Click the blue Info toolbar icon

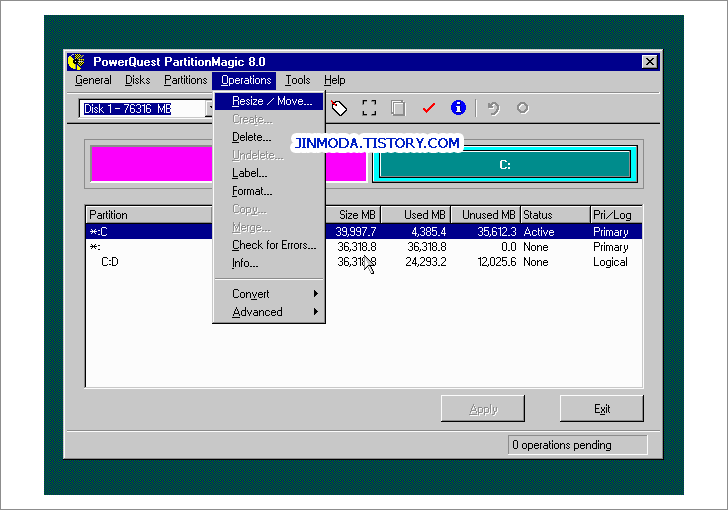coord(458,108)
